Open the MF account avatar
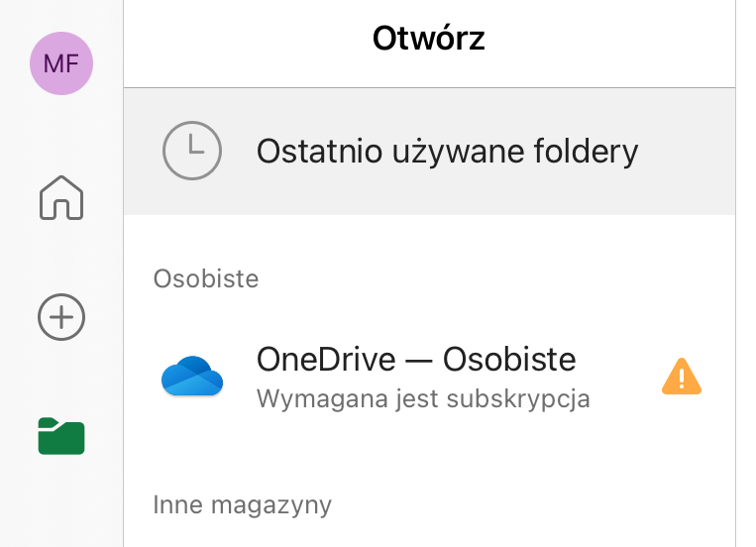The image size is (756, 547). (x=61, y=63)
